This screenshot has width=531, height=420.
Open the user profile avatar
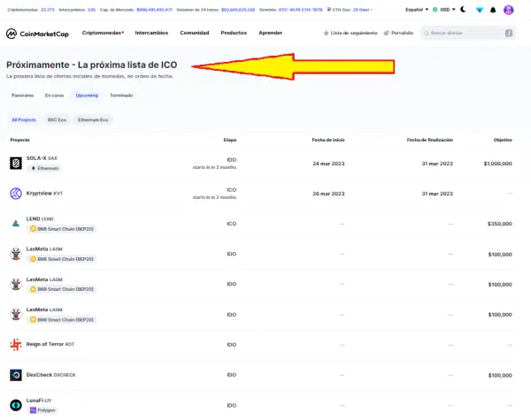[508, 10]
